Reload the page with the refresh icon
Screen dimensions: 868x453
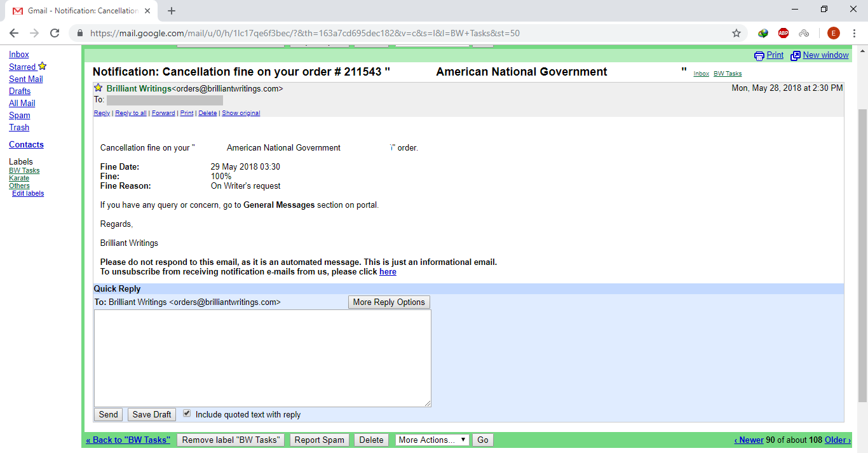tap(55, 33)
